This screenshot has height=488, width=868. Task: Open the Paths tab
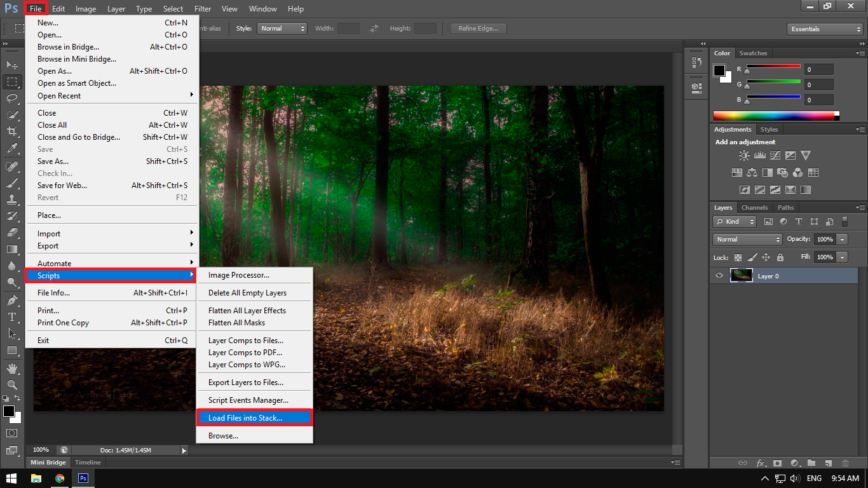[x=786, y=208]
